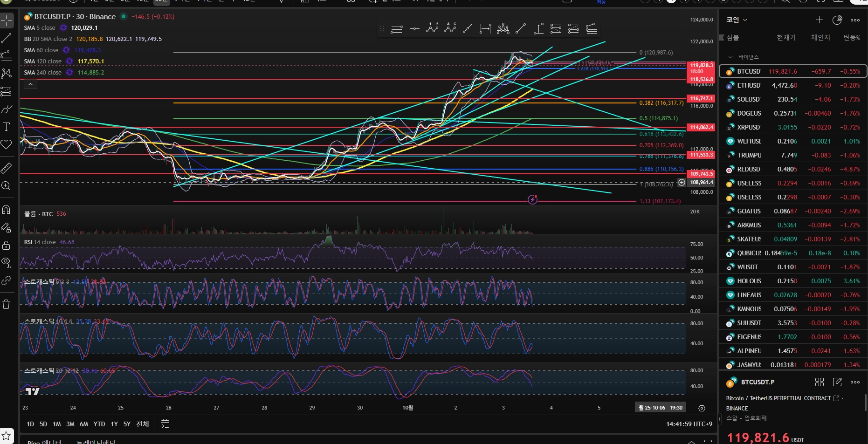Image resolution: width=868 pixels, height=444 pixels.
Task: Click the green market status dot
Action: coord(124,16)
